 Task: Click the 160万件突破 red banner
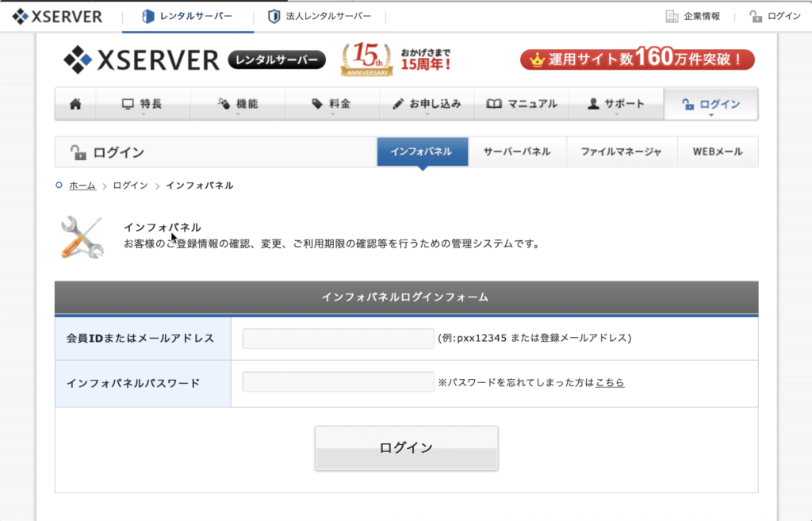(637, 59)
